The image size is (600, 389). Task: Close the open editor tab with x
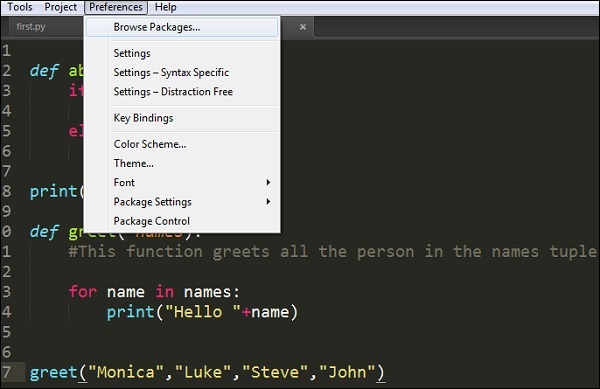tap(303, 27)
